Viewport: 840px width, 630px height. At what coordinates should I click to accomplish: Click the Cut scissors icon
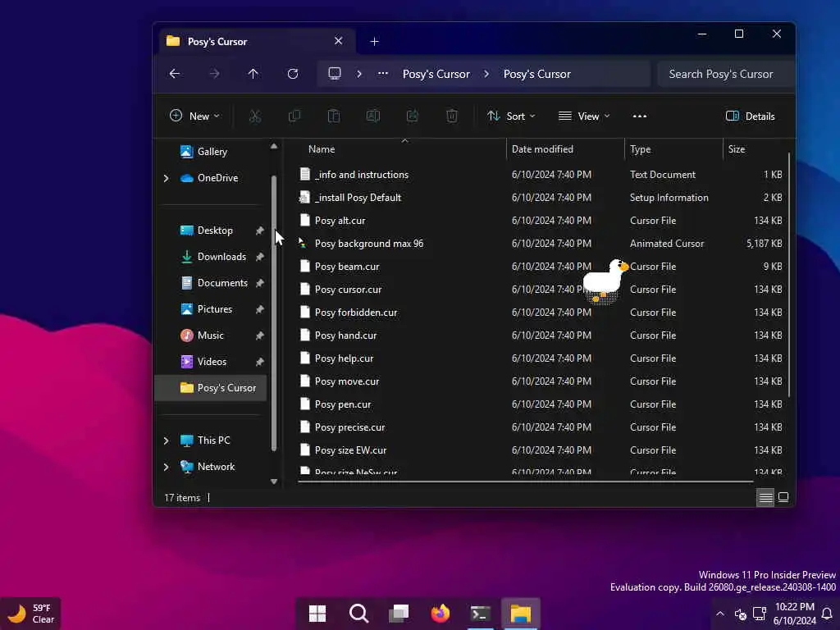(255, 116)
